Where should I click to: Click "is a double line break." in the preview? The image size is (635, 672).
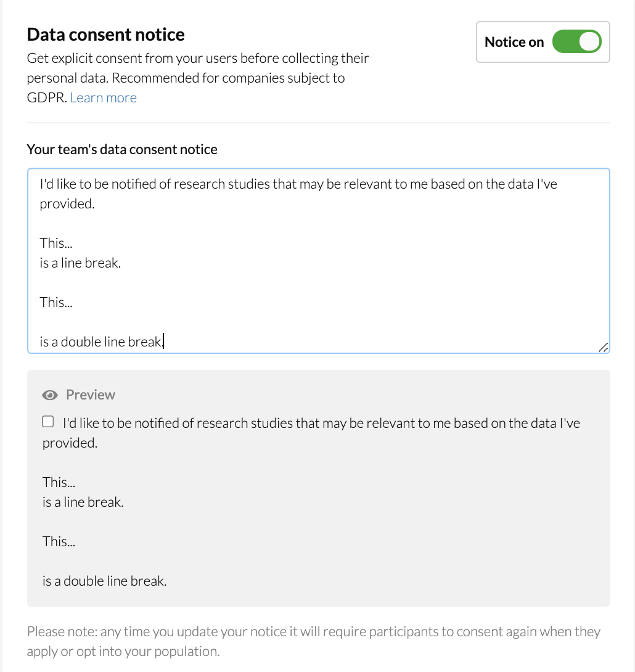point(104,581)
